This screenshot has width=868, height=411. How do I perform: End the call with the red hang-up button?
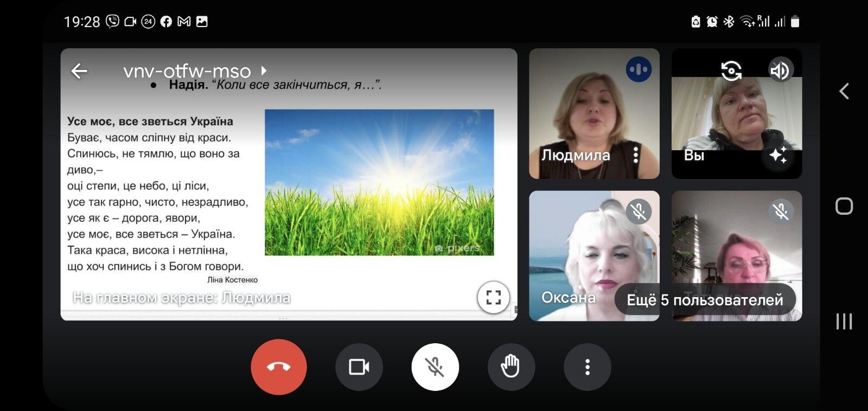pos(279,367)
